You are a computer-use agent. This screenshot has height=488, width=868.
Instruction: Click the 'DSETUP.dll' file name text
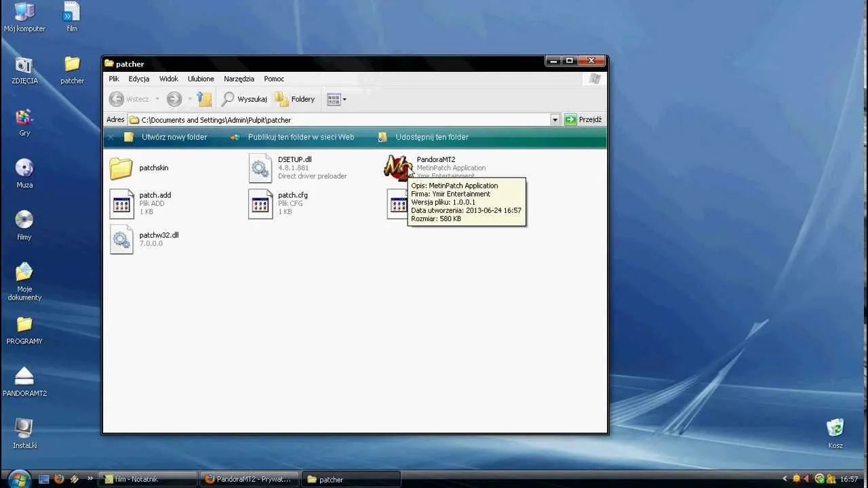[295, 160]
